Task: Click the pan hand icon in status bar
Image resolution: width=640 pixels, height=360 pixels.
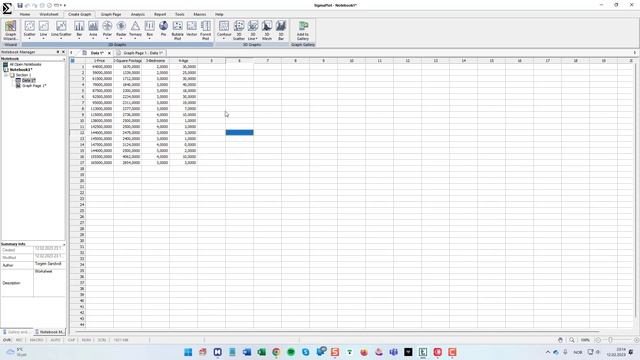Action: click(x=560, y=340)
